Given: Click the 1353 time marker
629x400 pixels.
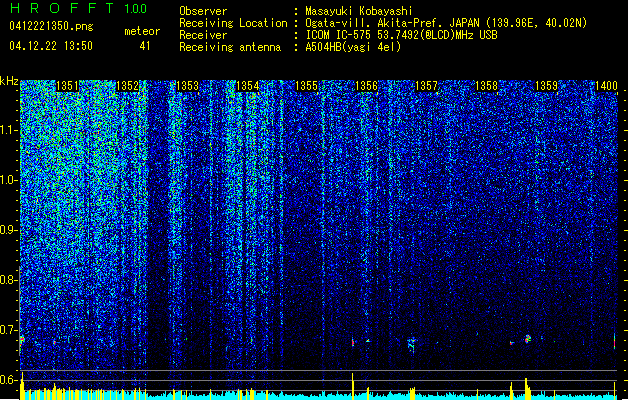Looking at the screenshot, I should click(187, 86).
